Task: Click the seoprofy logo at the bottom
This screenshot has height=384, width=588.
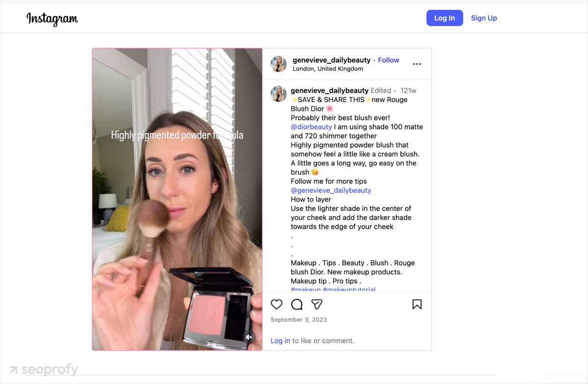Action: [43, 369]
